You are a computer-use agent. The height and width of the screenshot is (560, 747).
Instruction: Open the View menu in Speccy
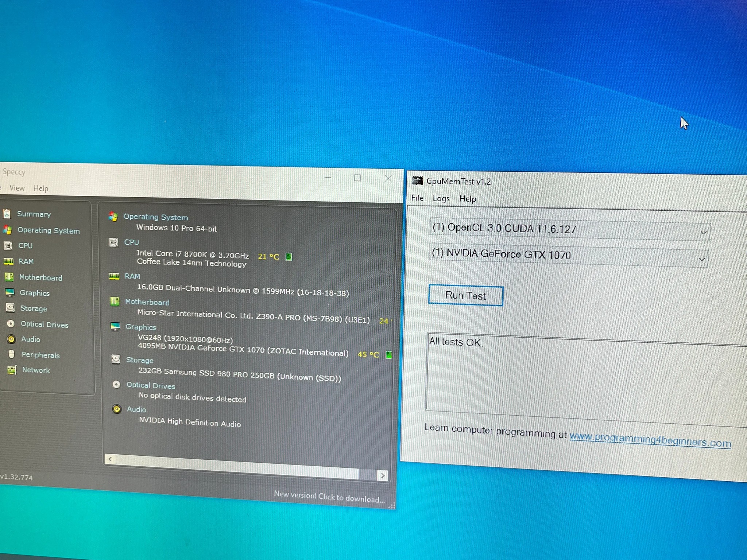click(17, 188)
